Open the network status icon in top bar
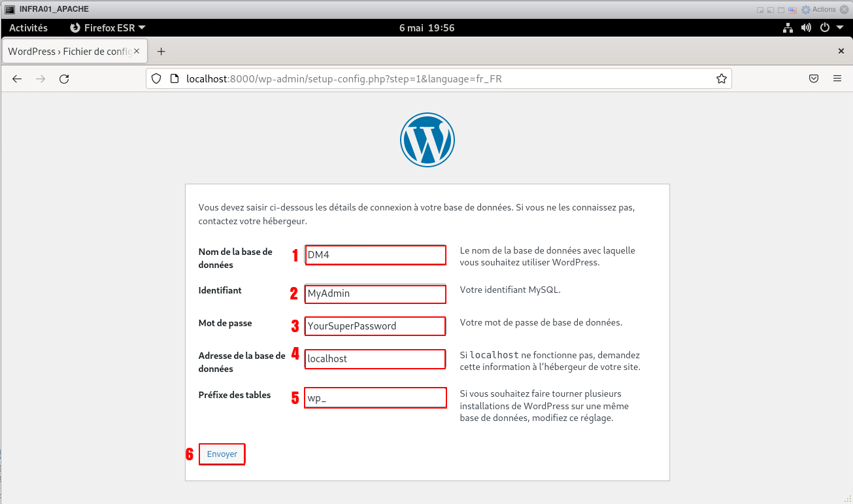This screenshot has width=853, height=504. 788,28
